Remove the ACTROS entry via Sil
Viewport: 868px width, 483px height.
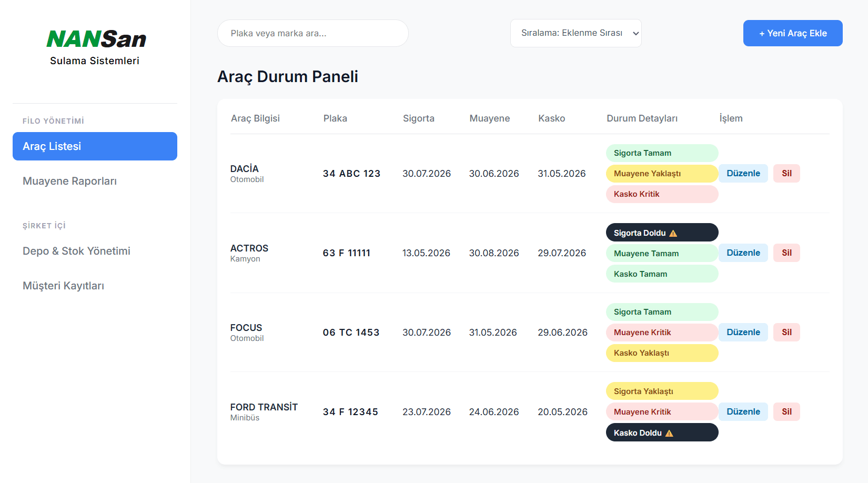click(x=786, y=253)
